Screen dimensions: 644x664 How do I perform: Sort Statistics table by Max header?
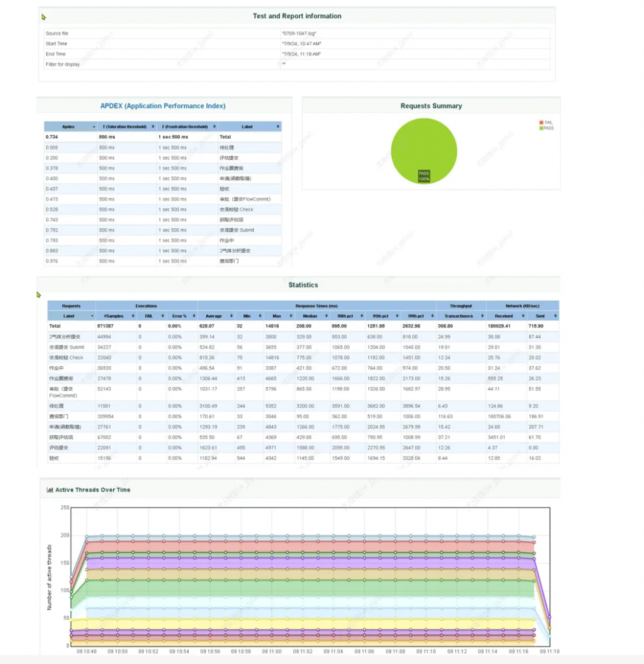click(x=277, y=316)
